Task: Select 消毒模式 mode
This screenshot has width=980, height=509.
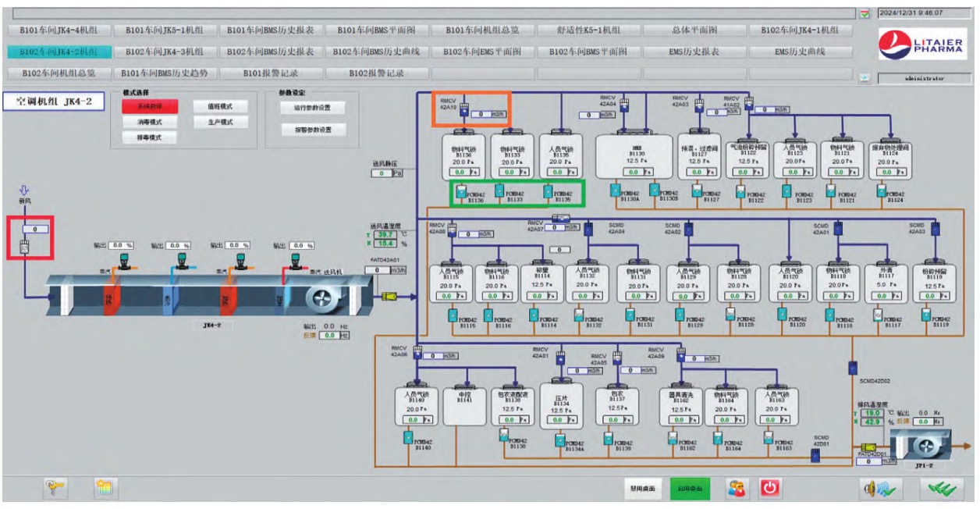Action: tap(148, 123)
